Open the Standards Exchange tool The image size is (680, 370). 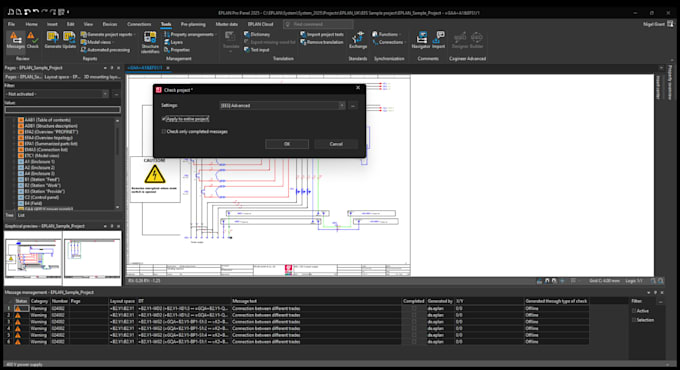pos(358,40)
